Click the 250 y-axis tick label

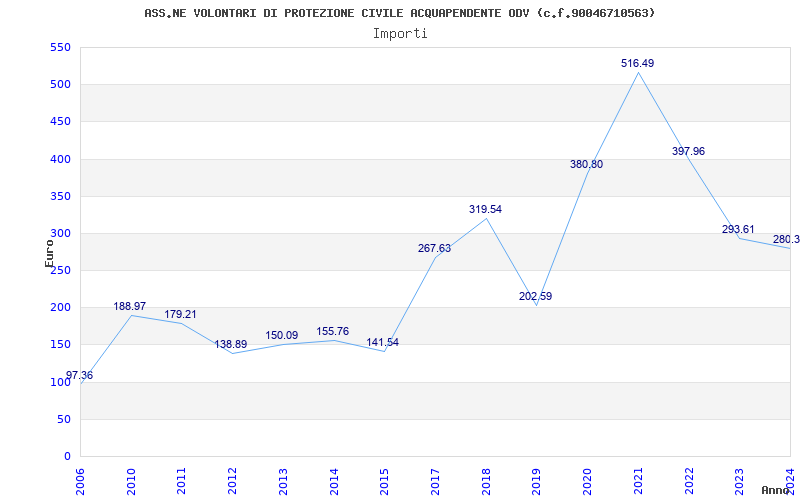[x=60, y=271]
